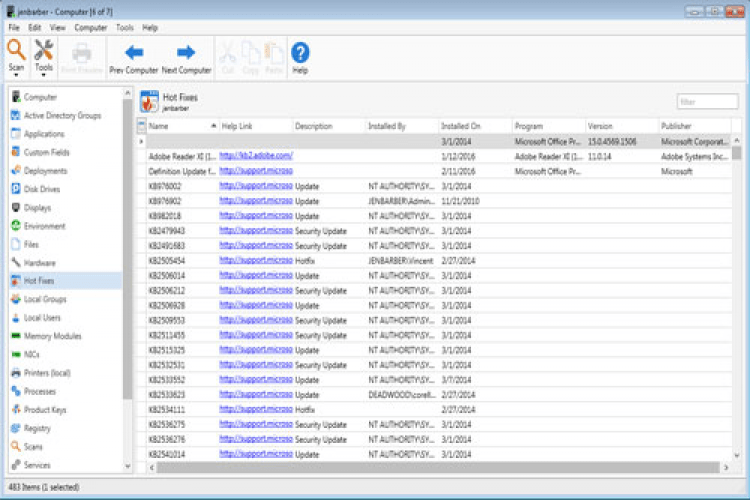Open the Computer menu
This screenshot has width=750, height=500.
[90, 28]
